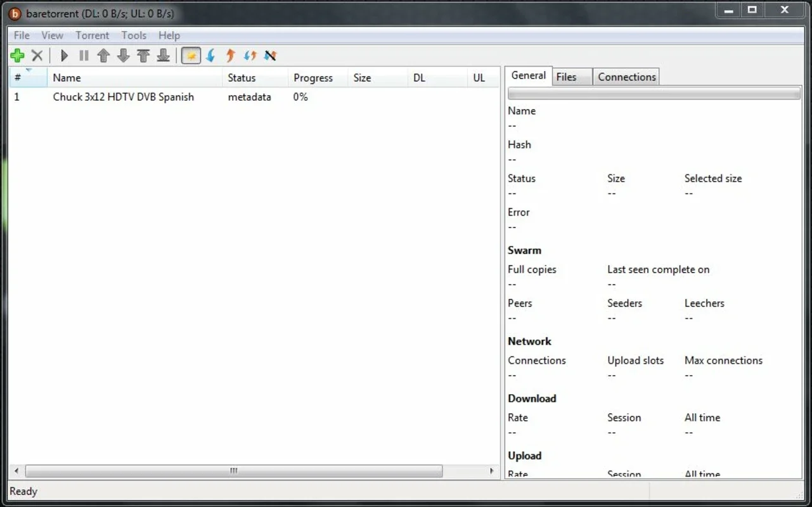This screenshot has width=812, height=507.
Task: Click the orange up-arrow seeding filter icon
Action: pyautogui.click(x=231, y=56)
